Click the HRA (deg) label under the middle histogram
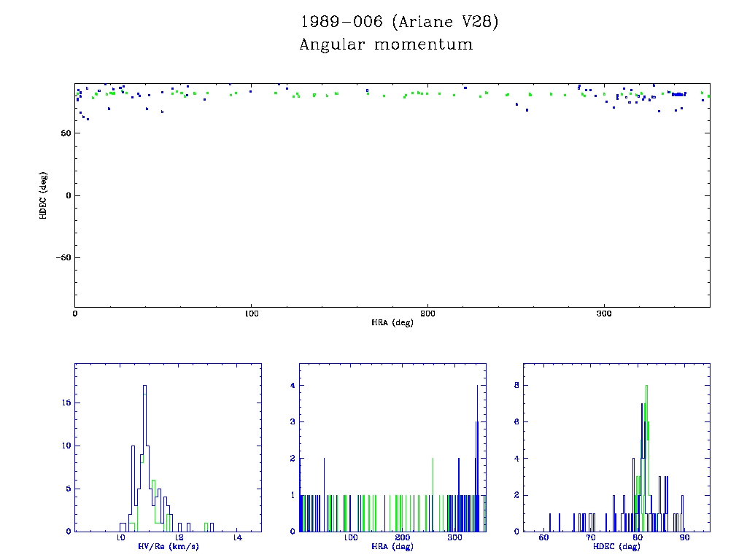This screenshot has height=560, width=747. click(392, 547)
